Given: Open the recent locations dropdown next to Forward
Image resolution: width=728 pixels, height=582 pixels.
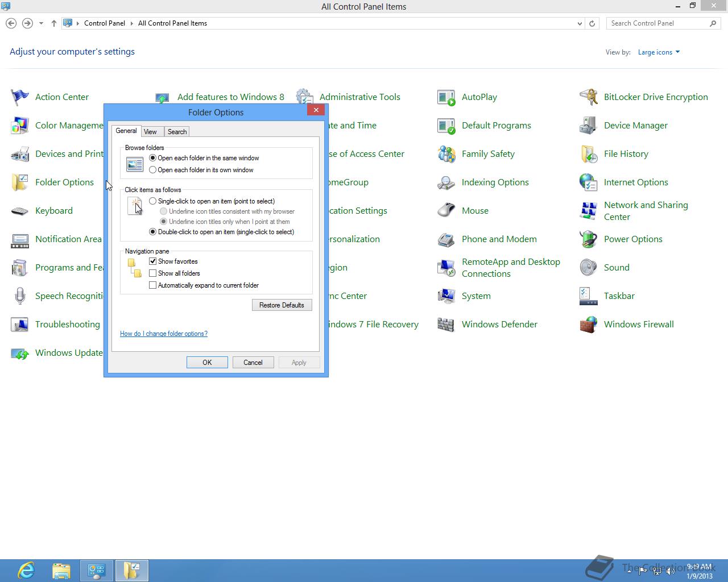Looking at the screenshot, I should (41, 23).
